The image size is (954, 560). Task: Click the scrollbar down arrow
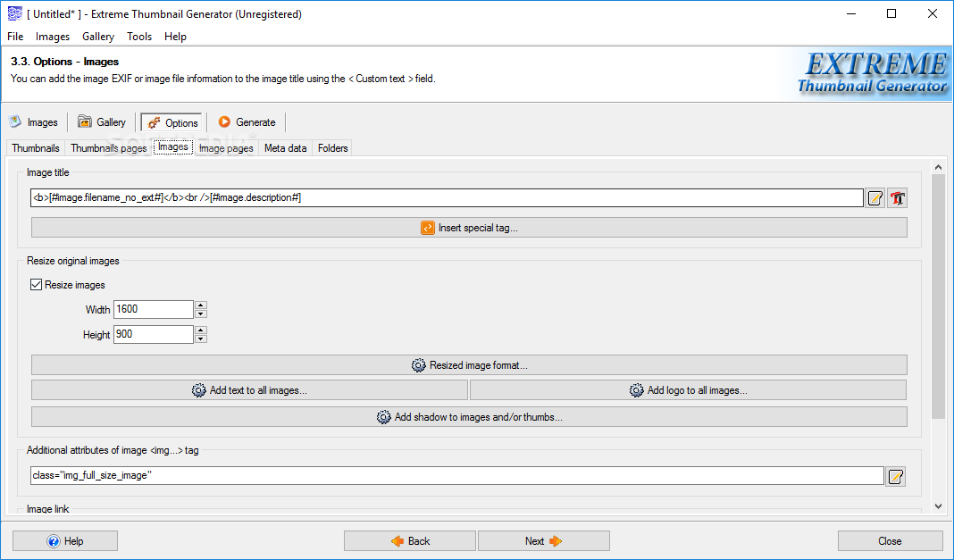point(938,506)
